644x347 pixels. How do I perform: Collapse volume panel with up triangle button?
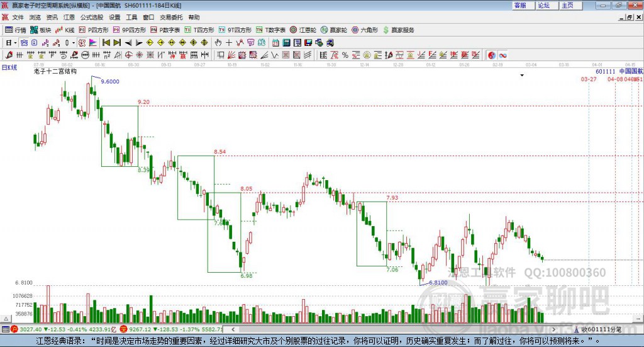tap(6, 319)
